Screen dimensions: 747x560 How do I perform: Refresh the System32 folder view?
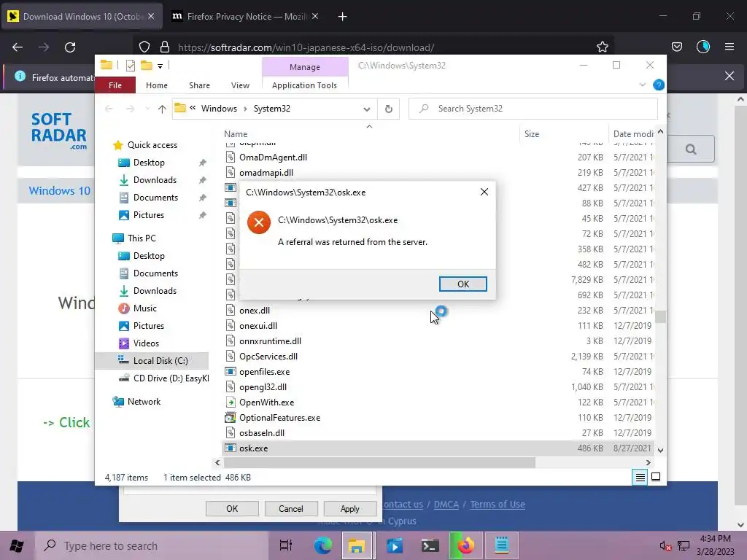(389, 109)
